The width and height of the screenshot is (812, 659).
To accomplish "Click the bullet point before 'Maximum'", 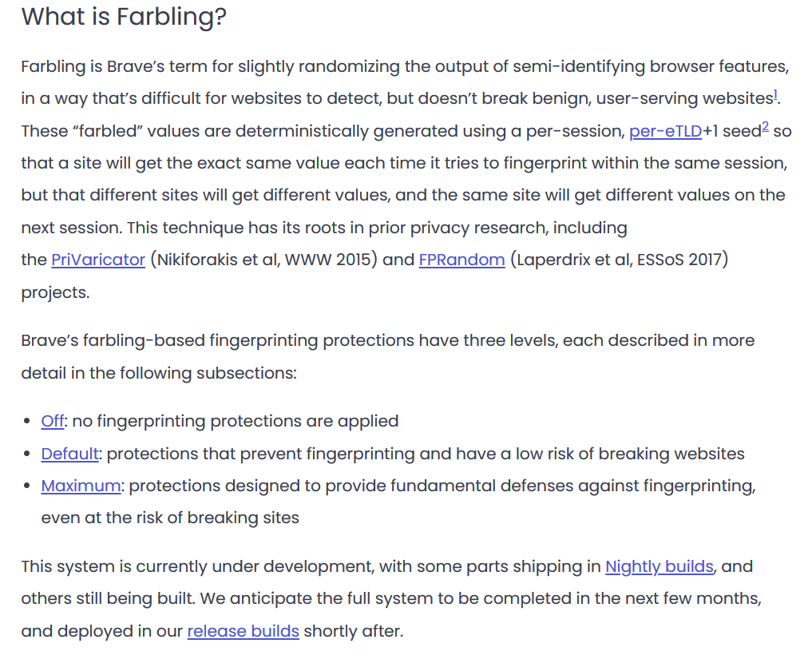I will 27,486.
